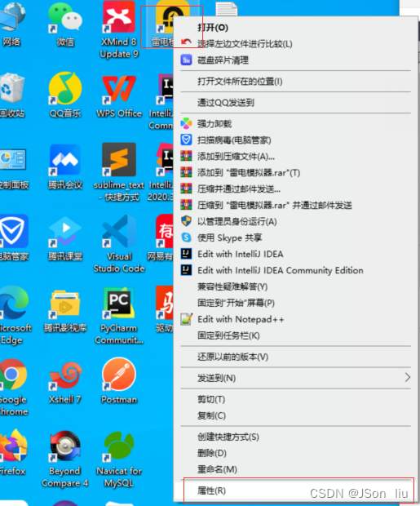Click 固定到任务栏(K) entry
420x506 pixels.
click(x=228, y=335)
